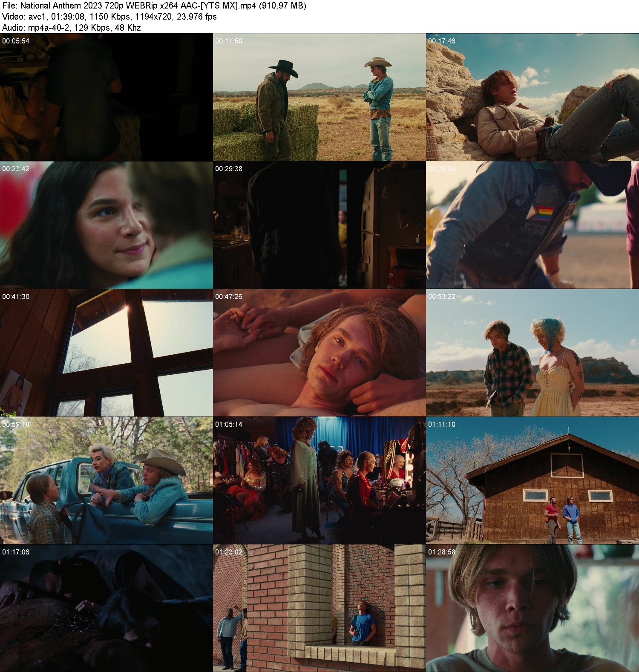
Task: Click the wooden barn frame at 01:11:10
Action: (532, 480)
